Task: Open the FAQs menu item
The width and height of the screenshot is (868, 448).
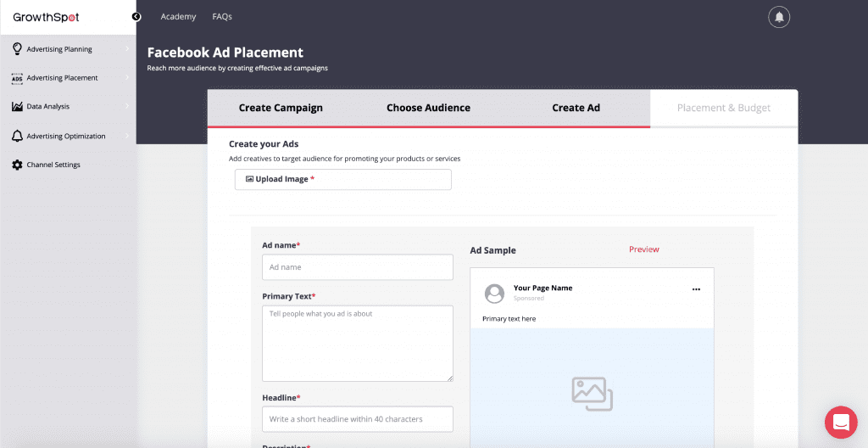Action: (x=222, y=17)
